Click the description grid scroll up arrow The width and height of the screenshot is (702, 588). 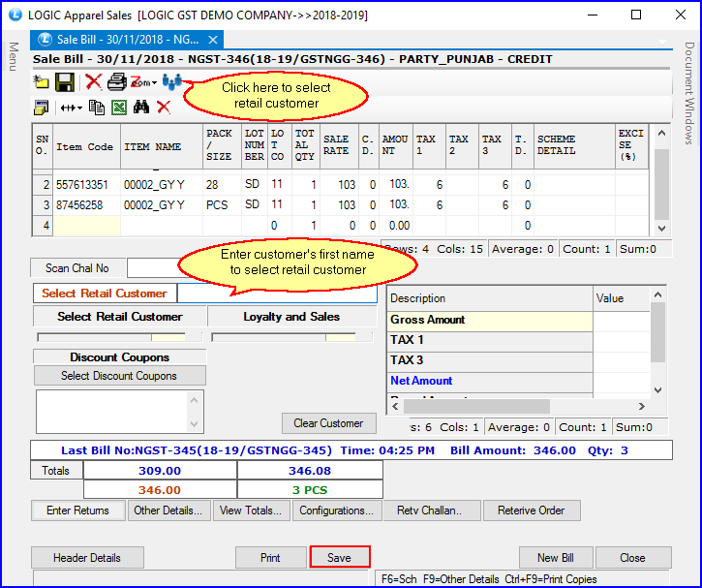click(657, 294)
